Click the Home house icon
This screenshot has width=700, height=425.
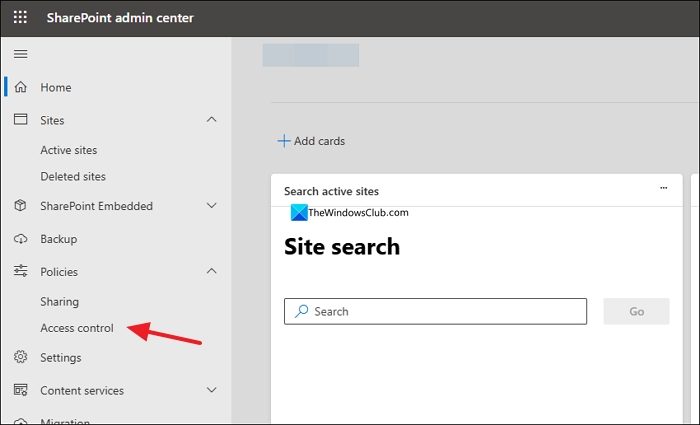pos(21,87)
